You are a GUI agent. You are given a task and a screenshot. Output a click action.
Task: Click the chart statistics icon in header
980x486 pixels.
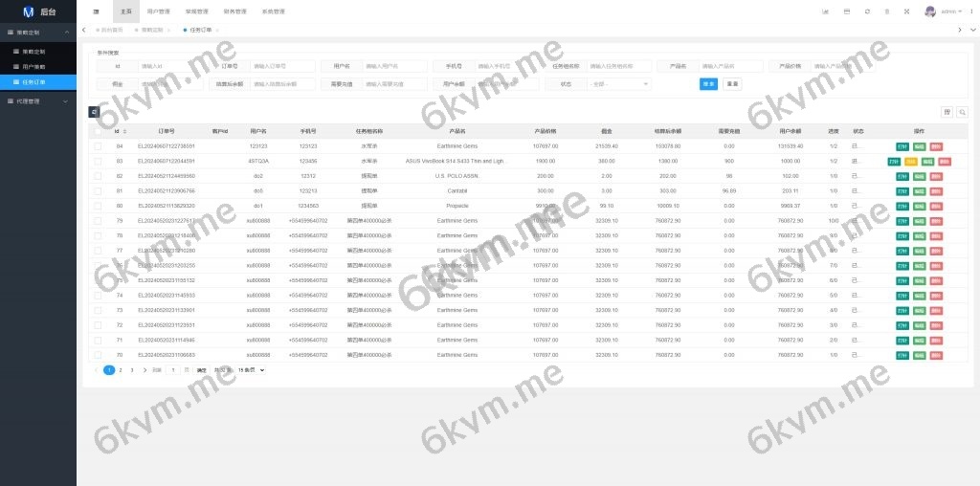click(825, 11)
